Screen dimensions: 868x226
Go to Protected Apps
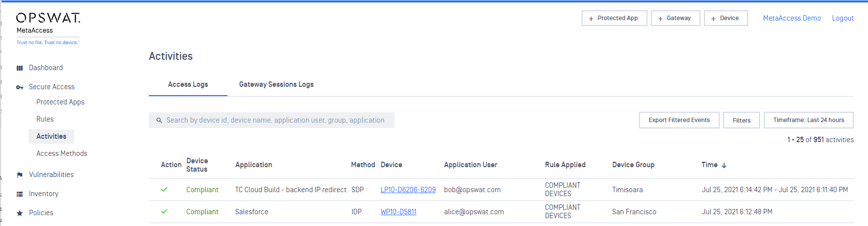[60, 102]
